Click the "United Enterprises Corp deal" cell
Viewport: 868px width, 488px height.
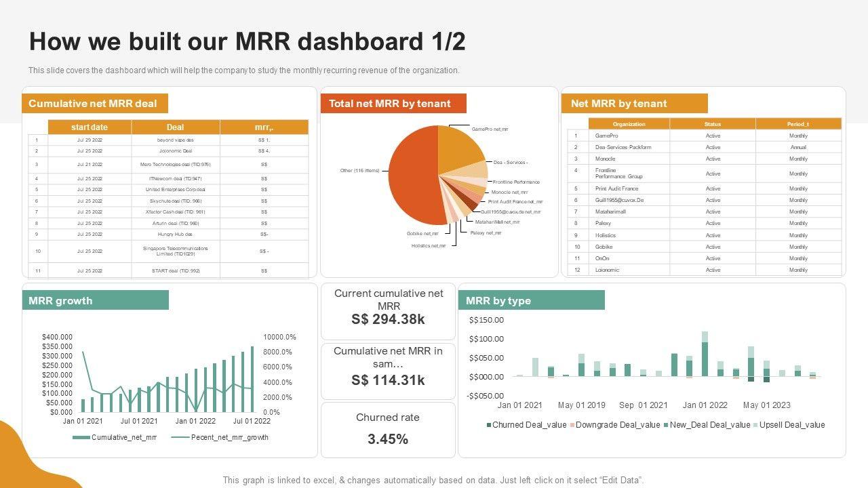175,190
